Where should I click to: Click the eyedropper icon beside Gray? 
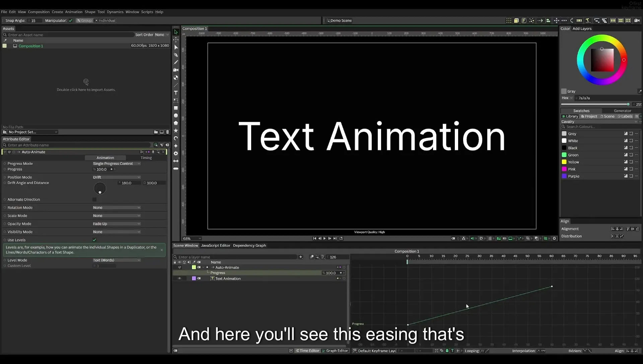tap(639, 91)
